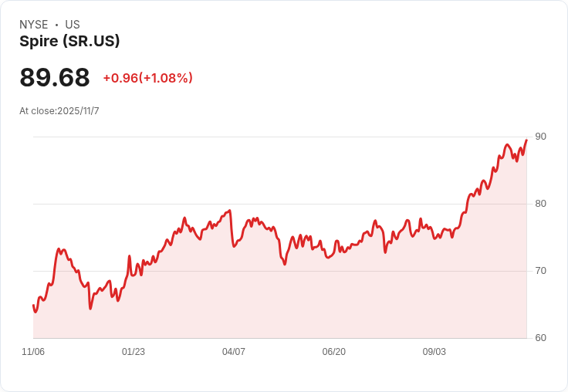Image resolution: width=568 pixels, height=392 pixels.
Task: Select the 11/06 date on the x-axis
Action: tap(33, 352)
